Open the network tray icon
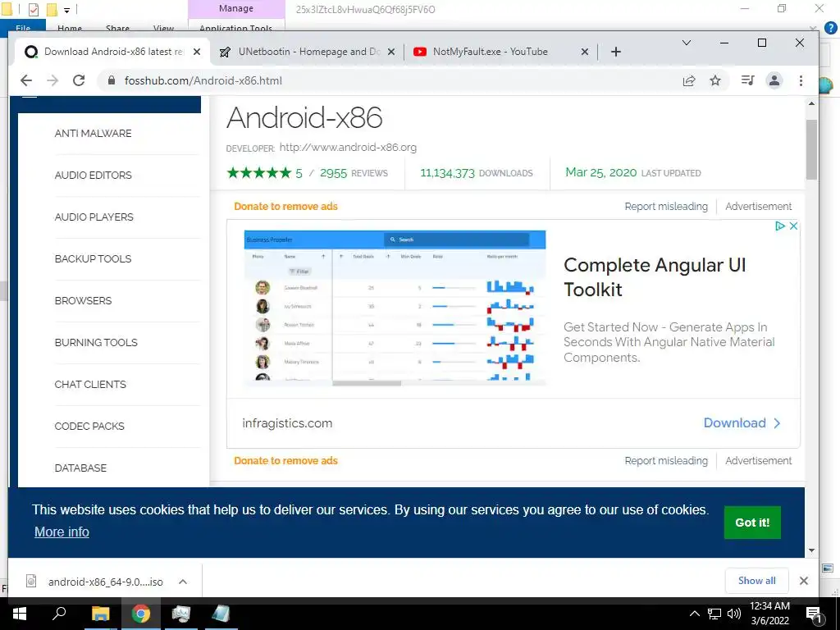 [714, 614]
